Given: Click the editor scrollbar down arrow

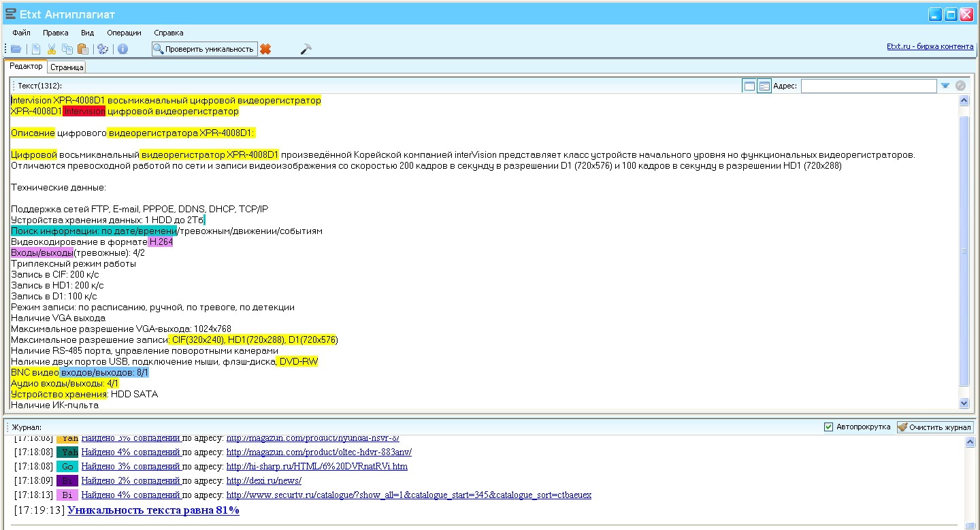Looking at the screenshot, I should [x=964, y=403].
